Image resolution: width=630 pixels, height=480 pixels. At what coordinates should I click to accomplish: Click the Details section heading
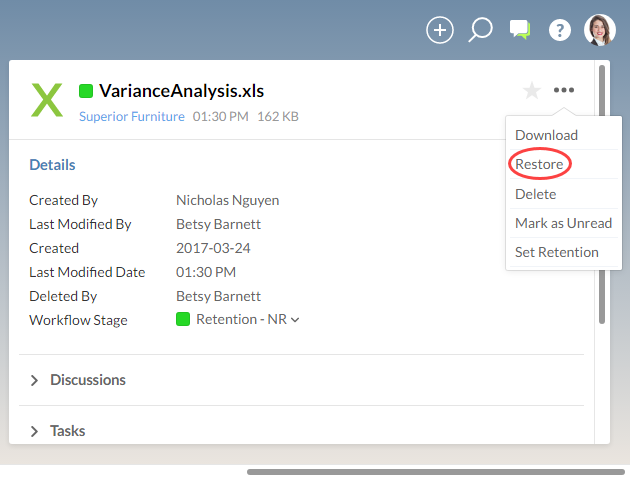(52, 165)
